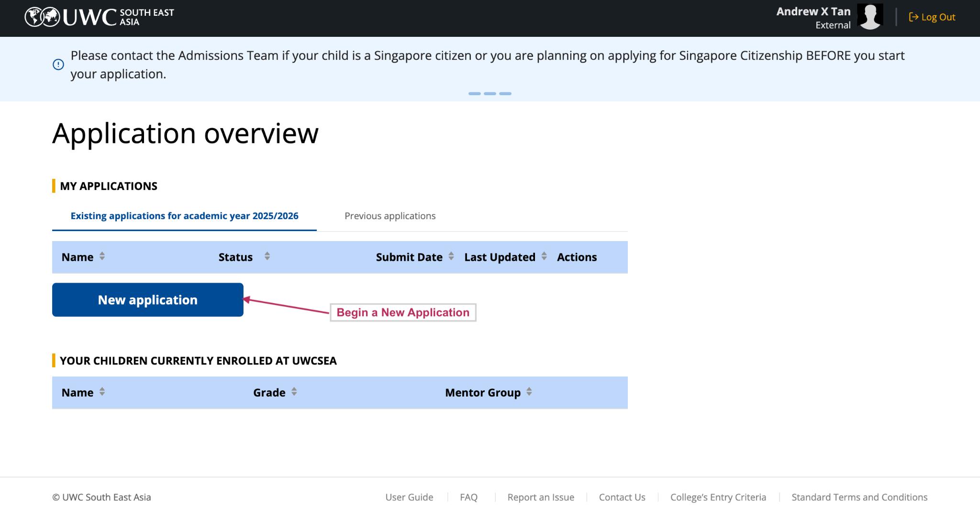
Task: Open the FAQ footer link
Action: pyautogui.click(x=468, y=497)
